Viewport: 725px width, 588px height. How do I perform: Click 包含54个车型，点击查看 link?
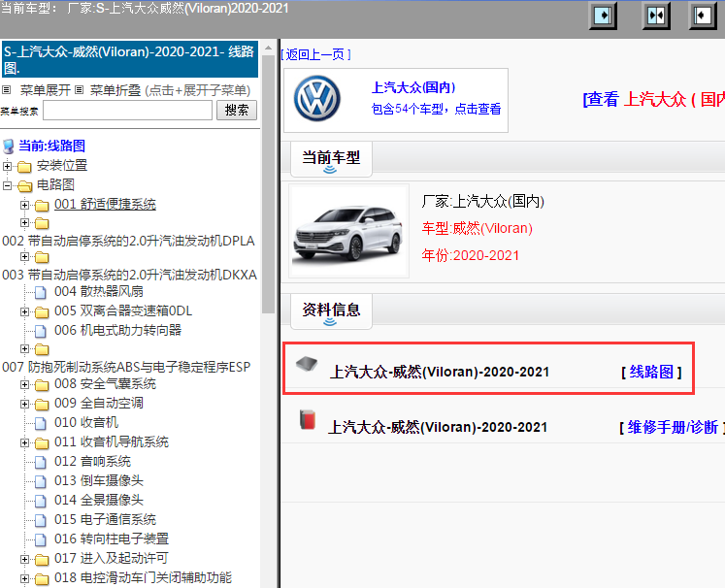click(x=436, y=109)
